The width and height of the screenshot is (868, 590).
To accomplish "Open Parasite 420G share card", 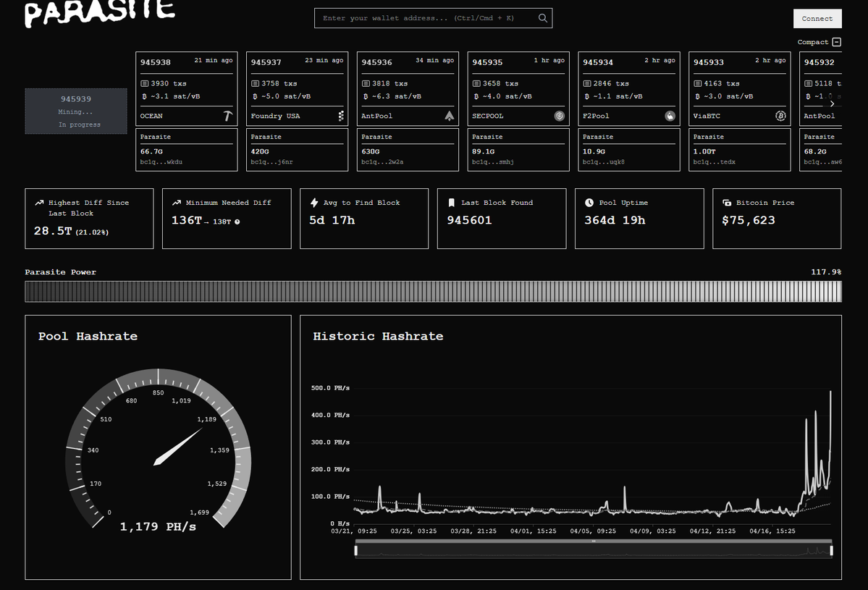I will click(x=298, y=149).
